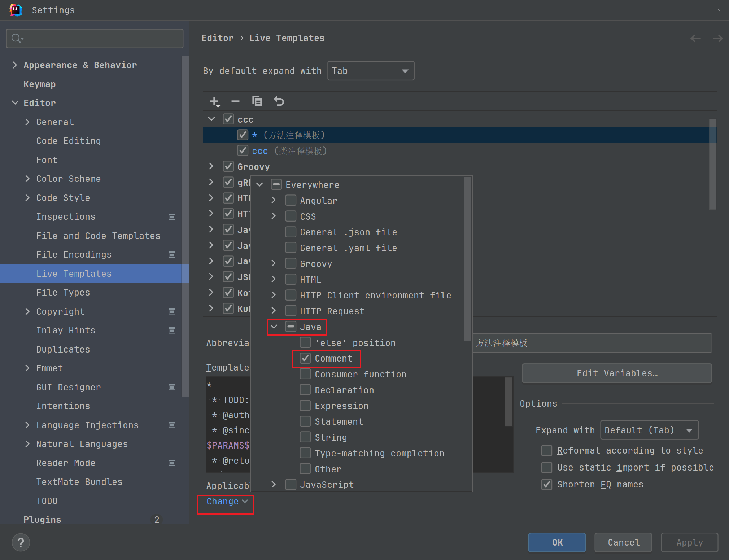Select File and Code Templates in sidebar

(98, 236)
